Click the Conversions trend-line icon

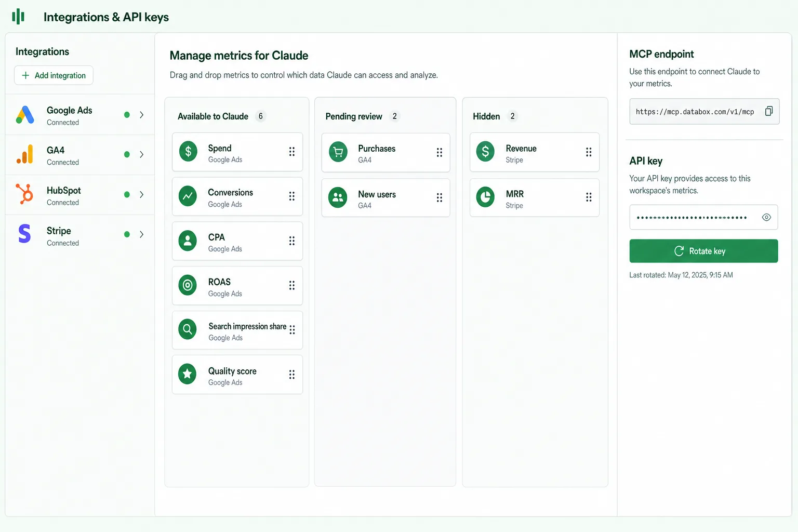point(188,196)
